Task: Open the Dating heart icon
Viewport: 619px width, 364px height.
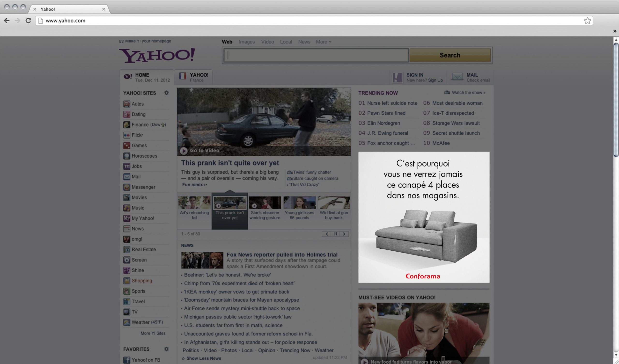Action: point(126,114)
